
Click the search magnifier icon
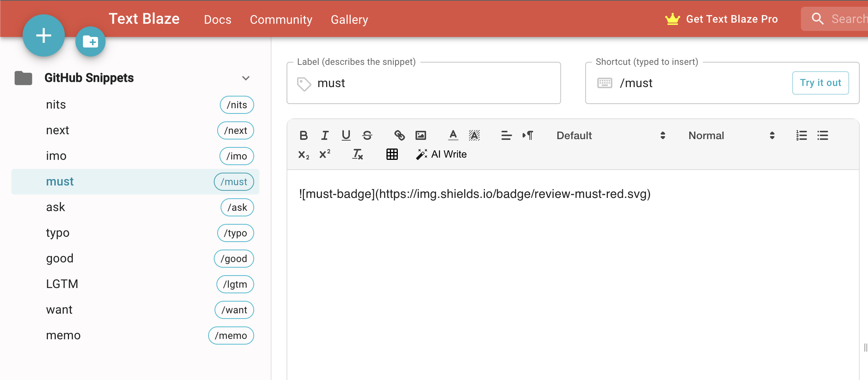(817, 19)
